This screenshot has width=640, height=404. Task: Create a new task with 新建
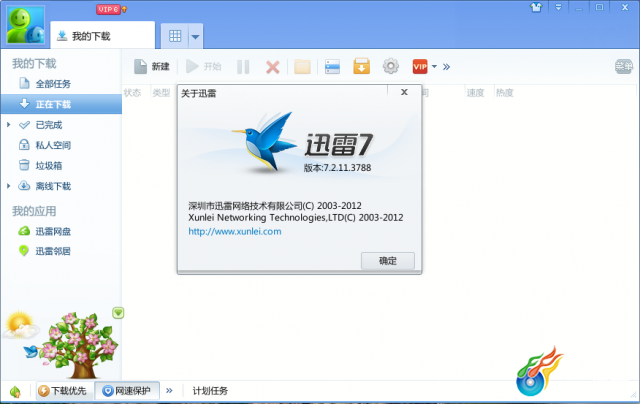coord(152,67)
